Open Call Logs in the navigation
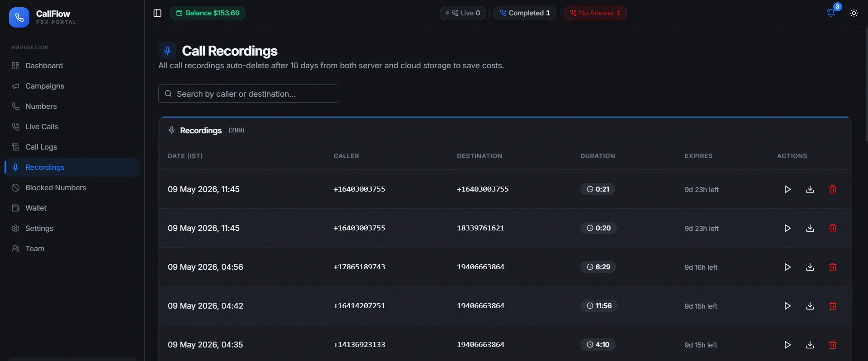Screen dimensions: 868x361 (x=72, y=147)
